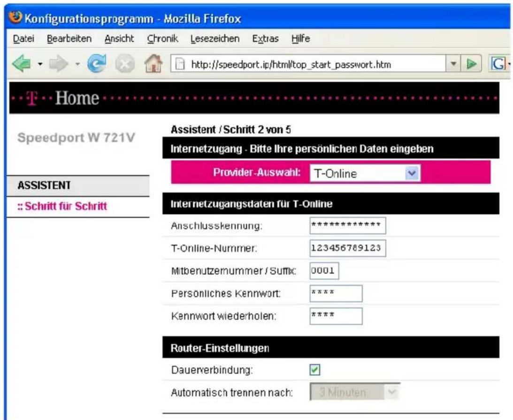Viewport: 513px width, 420px height.
Task: Click the 'Anschlusskennung:' label
Action: coord(216,226)
